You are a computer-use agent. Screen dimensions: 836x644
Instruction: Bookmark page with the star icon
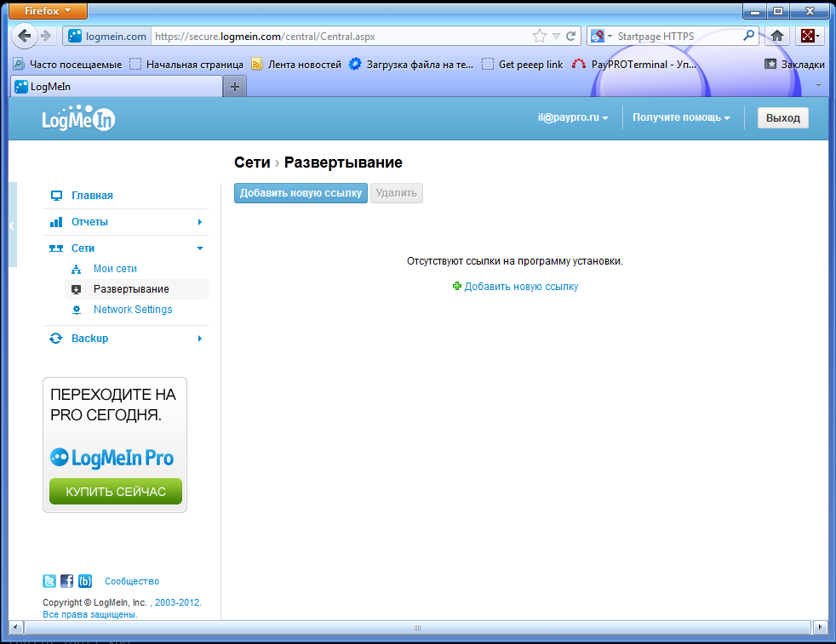[539, 37]
